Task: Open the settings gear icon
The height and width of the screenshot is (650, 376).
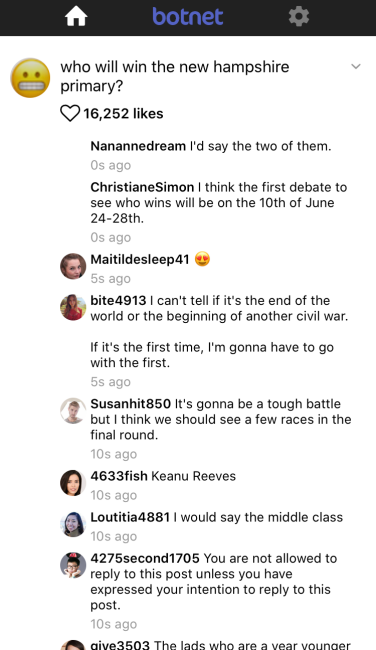Action: pyautogui.click(x=299, y=17)
